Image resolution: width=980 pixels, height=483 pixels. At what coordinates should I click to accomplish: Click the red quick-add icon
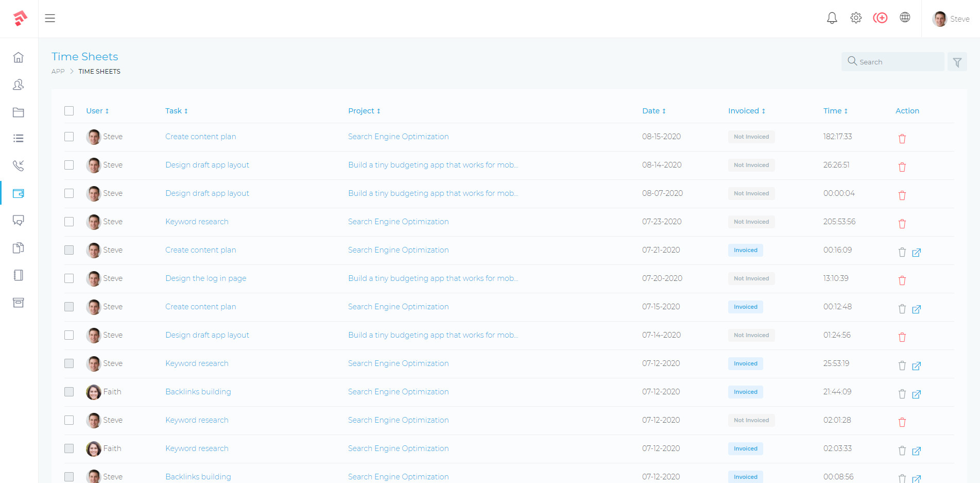point(881,18)
